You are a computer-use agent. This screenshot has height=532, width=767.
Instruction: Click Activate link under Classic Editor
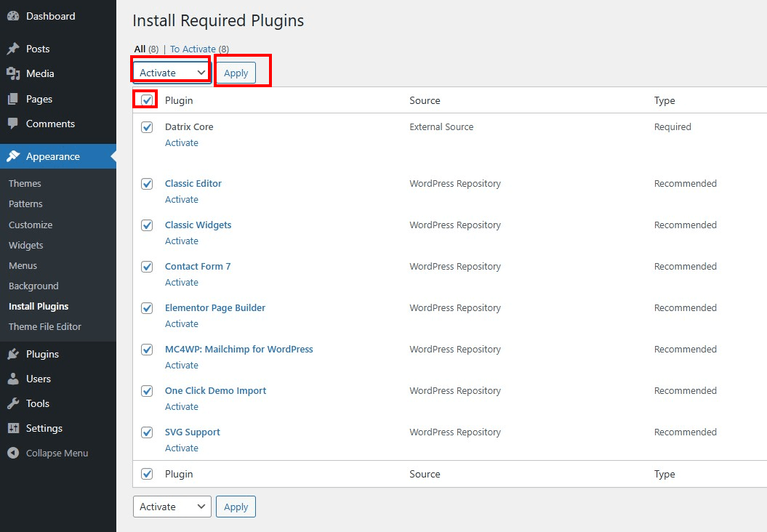(x=182, y=199)
